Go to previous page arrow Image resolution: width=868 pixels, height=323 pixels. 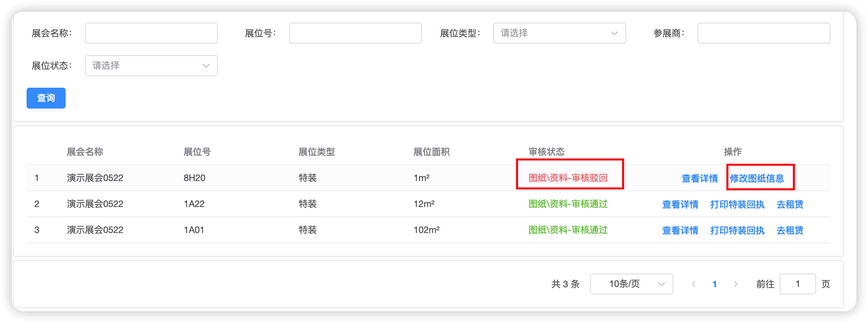(x=693, y=284)
